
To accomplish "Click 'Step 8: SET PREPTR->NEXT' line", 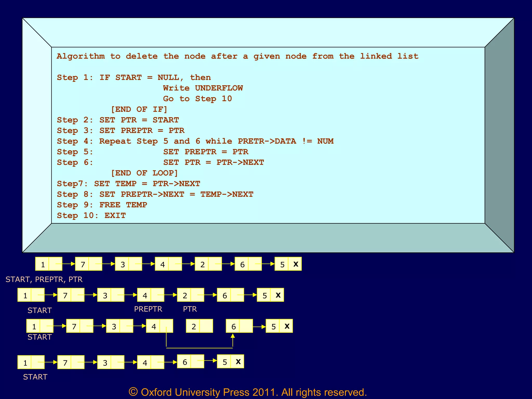I will click(155, 194).
